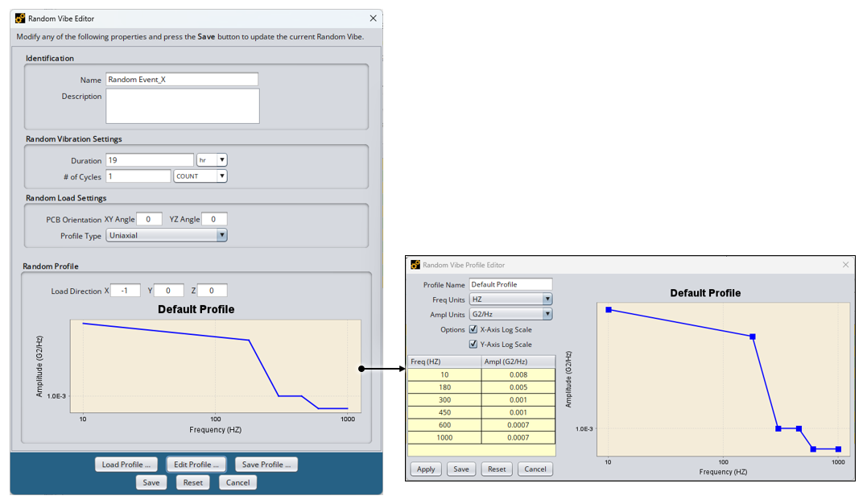
Task: Close the Random Vibe Profile Editor window
Action: pos(845,265)
